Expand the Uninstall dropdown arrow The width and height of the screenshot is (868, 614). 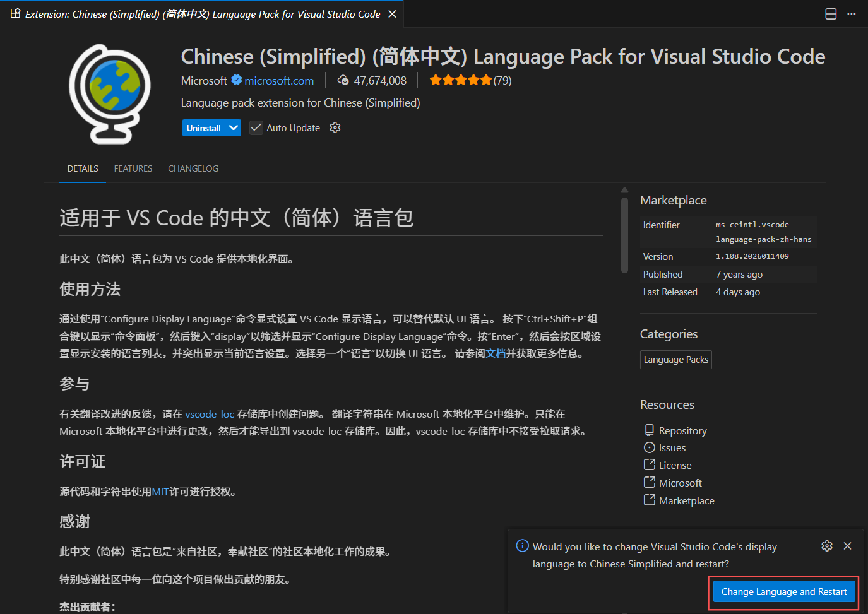point(234,128)
